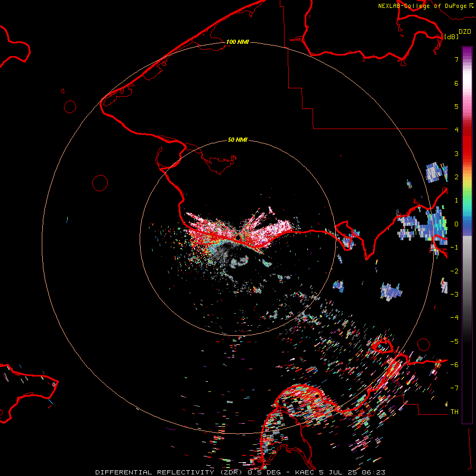Click the -5 value on the color scale

click(x=454, y=342)
